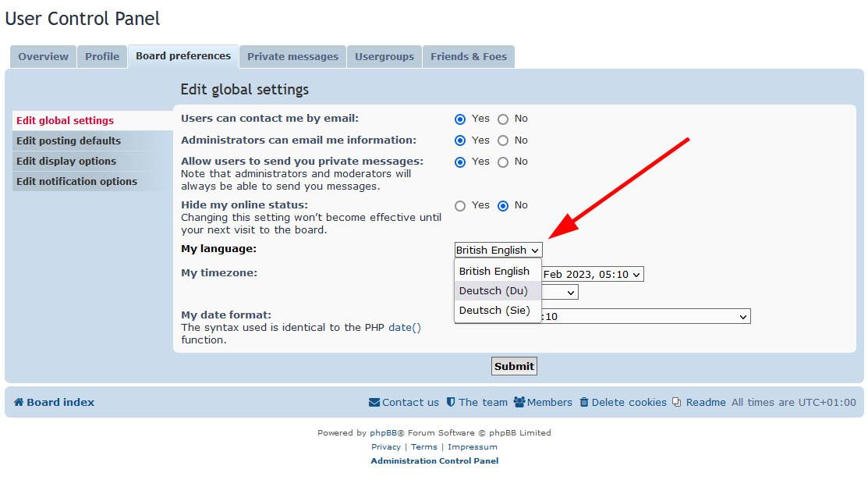The height and width of the screenshot is (480, 868).
Task: Open the Private messages tab
Action: coord(292,56)
